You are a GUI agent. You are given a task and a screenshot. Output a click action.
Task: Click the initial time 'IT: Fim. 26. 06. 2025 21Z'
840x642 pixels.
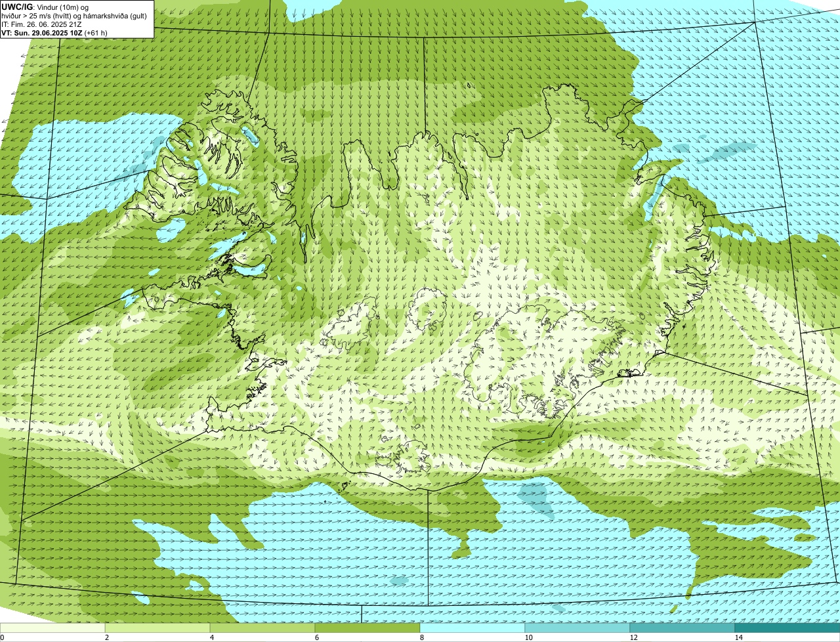pos(41,24)
